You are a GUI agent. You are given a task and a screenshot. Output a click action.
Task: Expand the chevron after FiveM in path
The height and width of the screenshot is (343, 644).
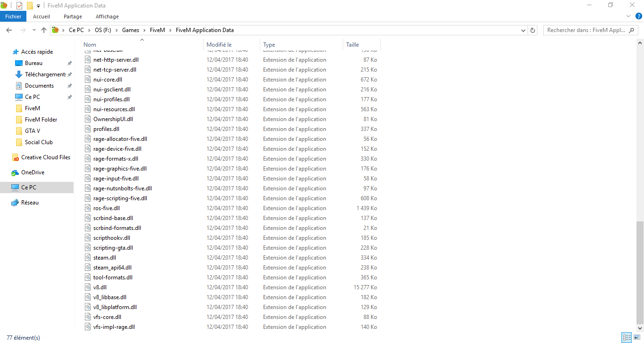pyautogui.click(x=170, y=30)
